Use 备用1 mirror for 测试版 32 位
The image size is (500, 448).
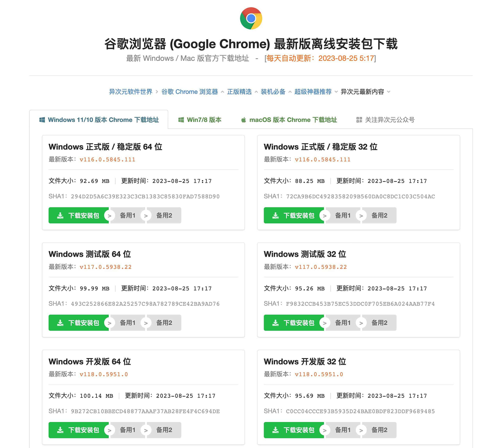tap(343, 323)
